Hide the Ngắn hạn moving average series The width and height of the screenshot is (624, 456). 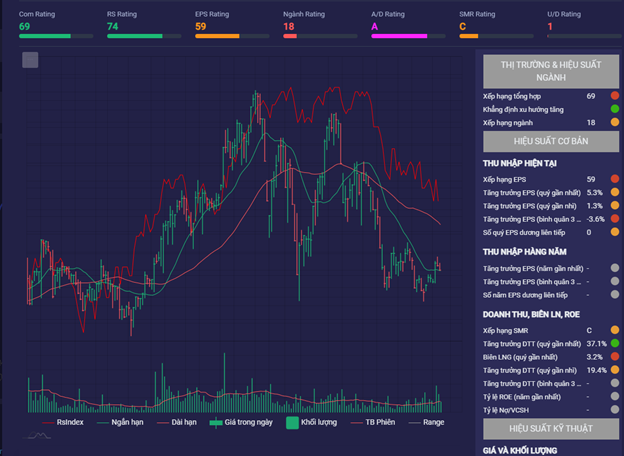(x=118, y=422)
